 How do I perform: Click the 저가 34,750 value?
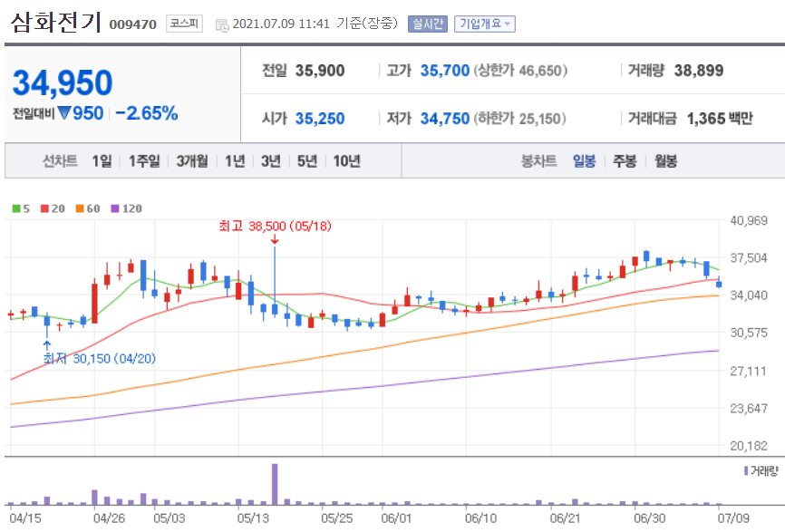coord(444,119)
